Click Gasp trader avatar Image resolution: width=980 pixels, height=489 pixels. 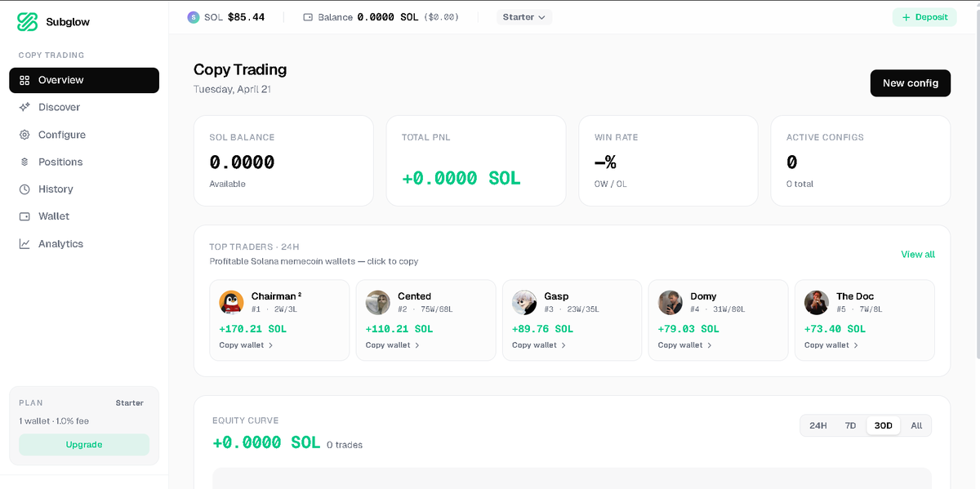click(524, 302)
